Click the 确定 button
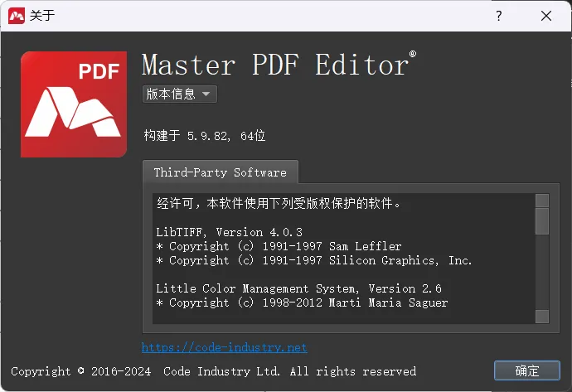This screenshot has width=572, height=392. point(526,370)
